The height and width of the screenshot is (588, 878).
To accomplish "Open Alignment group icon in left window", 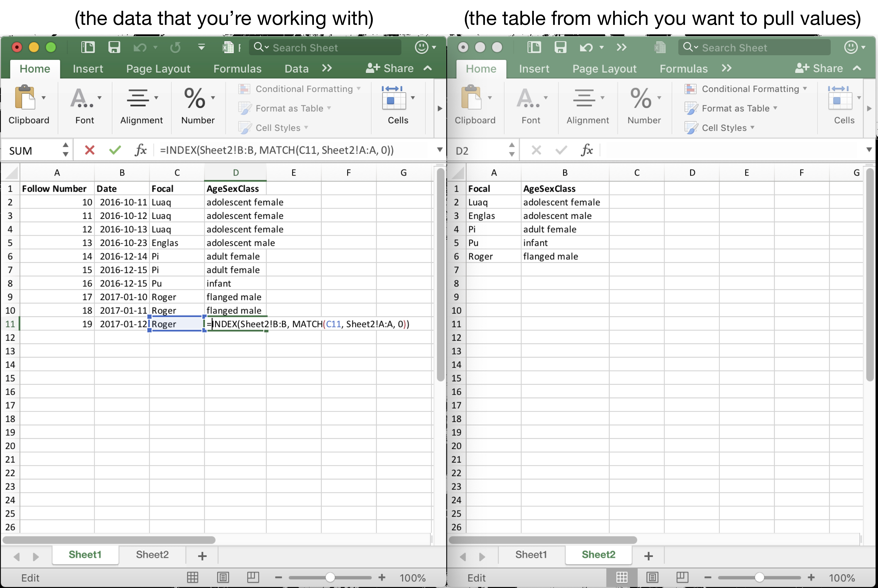I will [x=138, y=98].
